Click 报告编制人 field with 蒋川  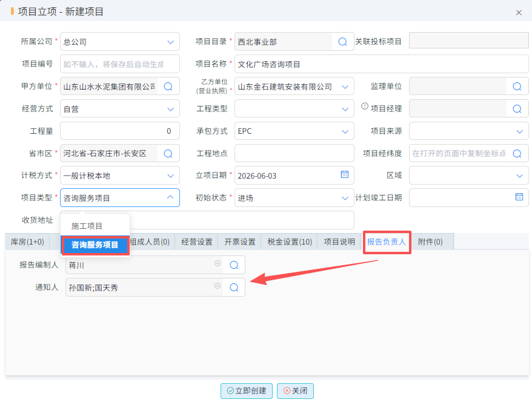144,265
